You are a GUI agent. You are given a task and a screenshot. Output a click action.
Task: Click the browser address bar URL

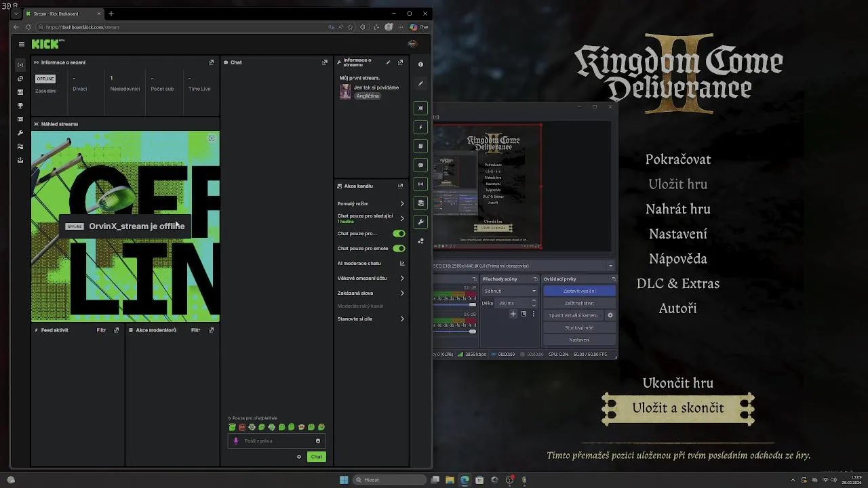click(x=83, y=27)
